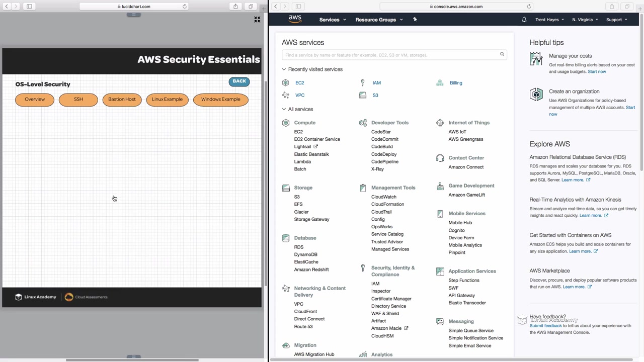Open CloudWatch under Management Tools

[384, 197]
